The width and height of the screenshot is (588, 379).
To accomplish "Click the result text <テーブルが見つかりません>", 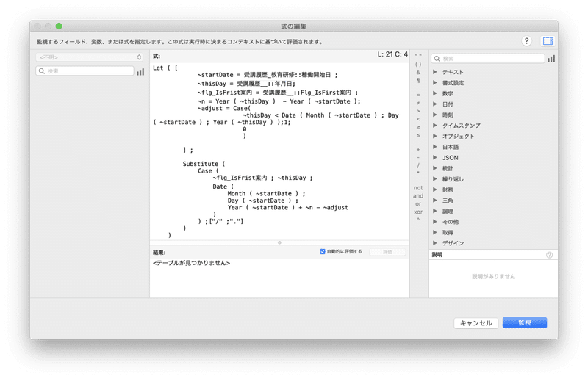I will [191, 263].
